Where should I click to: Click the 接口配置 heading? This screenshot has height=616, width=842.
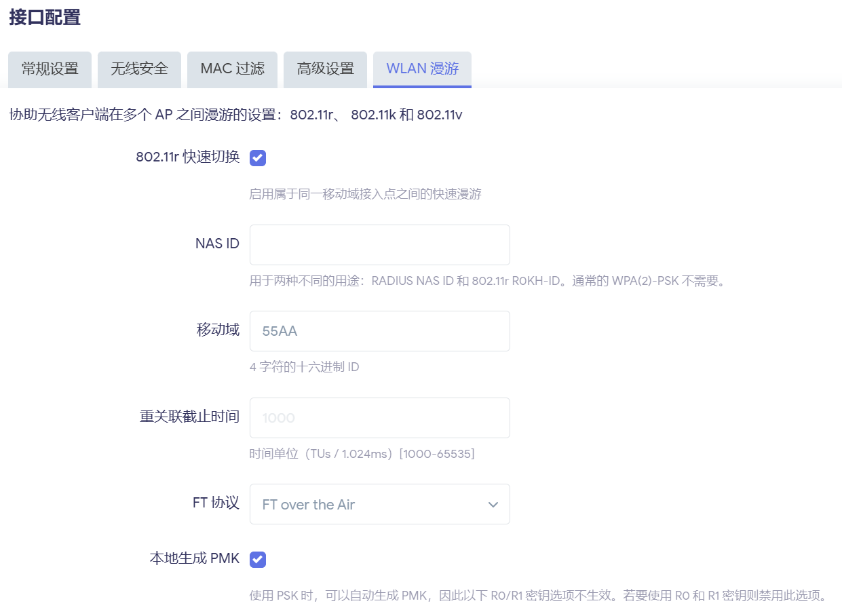(45, 18)
